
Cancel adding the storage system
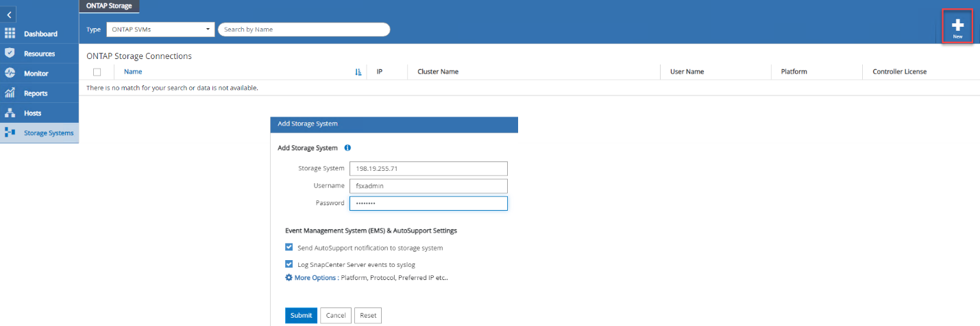[336, 316]
